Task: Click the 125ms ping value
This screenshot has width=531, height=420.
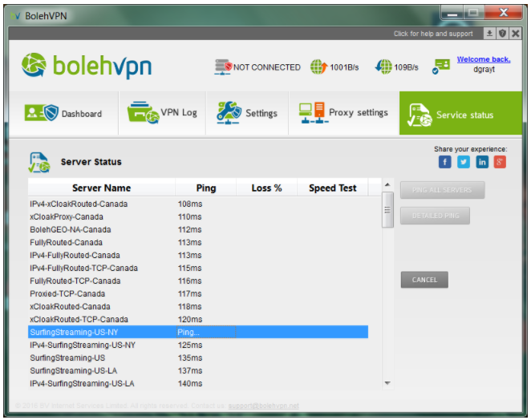Action: tap(190, 345)
